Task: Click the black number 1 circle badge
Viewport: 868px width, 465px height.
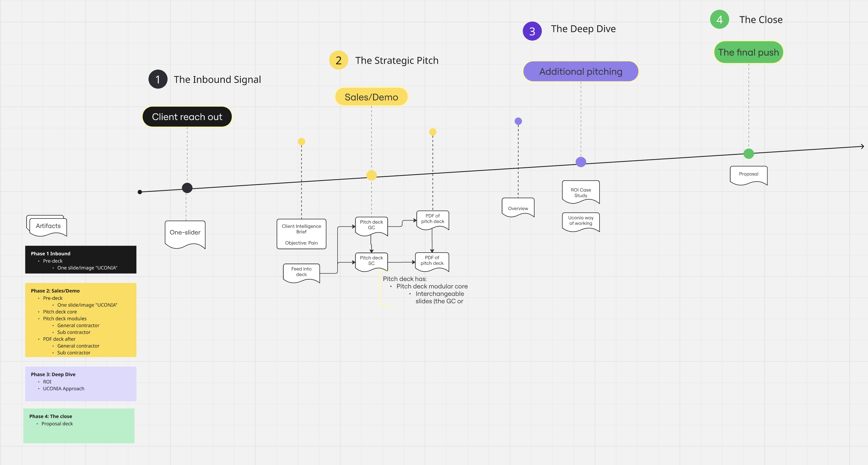Action: 158,79
